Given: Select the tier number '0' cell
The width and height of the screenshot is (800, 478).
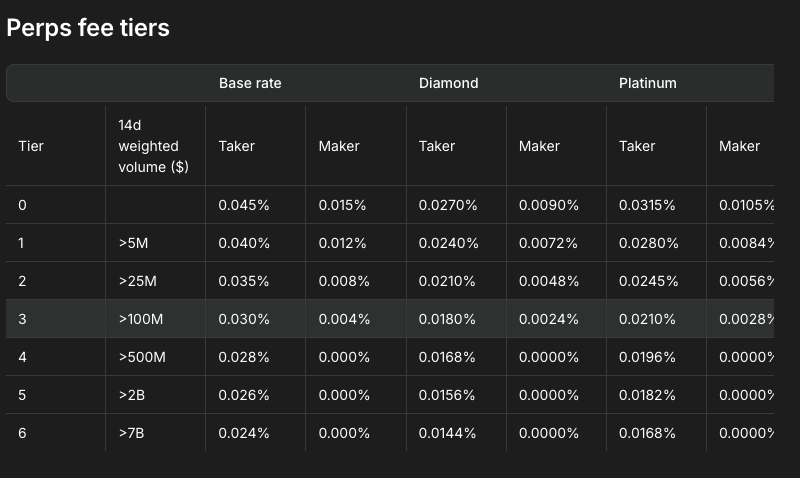Looking at the screenshot, I should pos(22,205).
